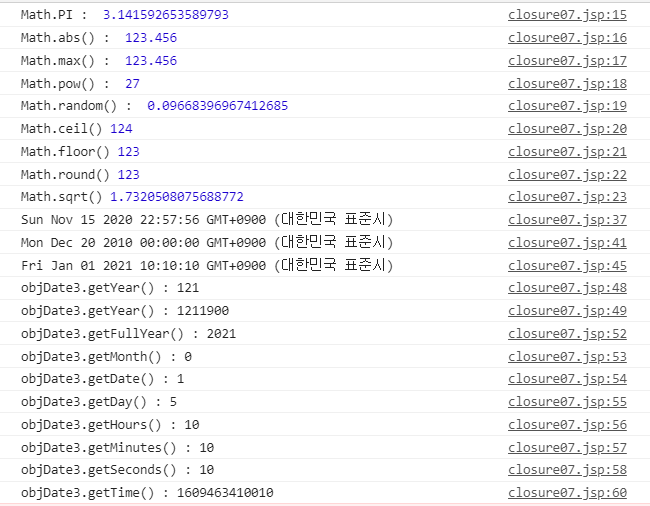This screenshot has height=506, width=650.
Task: Open source link closure07.jsp:22
Action: tap(567, 175)
